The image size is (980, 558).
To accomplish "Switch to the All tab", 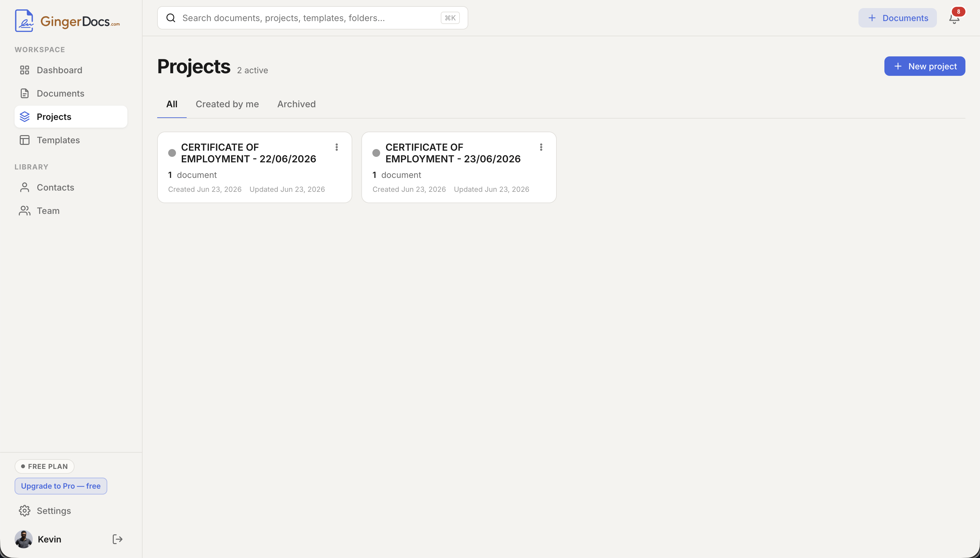I will [172, 104].
